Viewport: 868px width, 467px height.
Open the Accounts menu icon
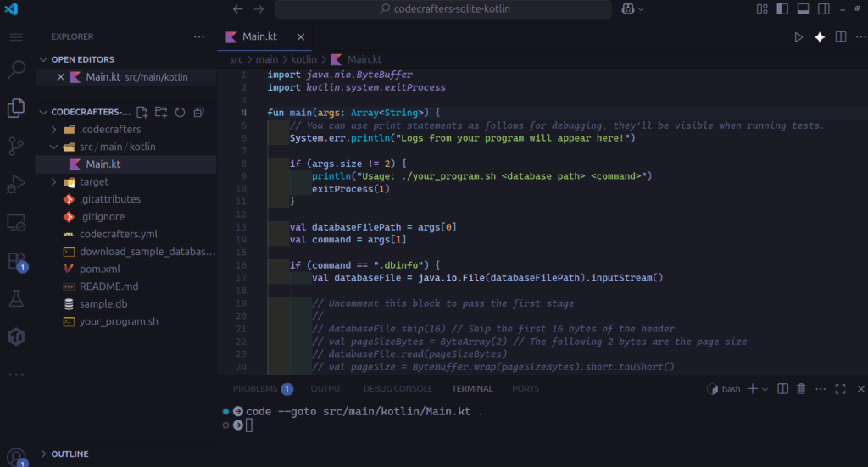click(x=17, y=457)
